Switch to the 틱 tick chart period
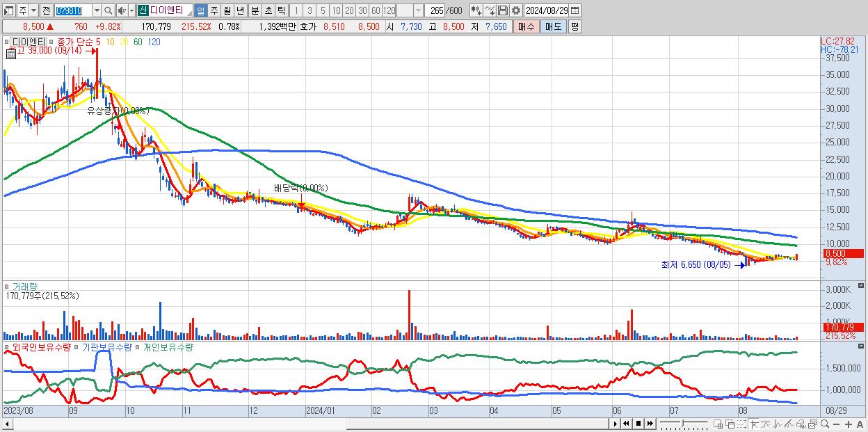Viewport: 868px width, 432px height. click(281, 10)
